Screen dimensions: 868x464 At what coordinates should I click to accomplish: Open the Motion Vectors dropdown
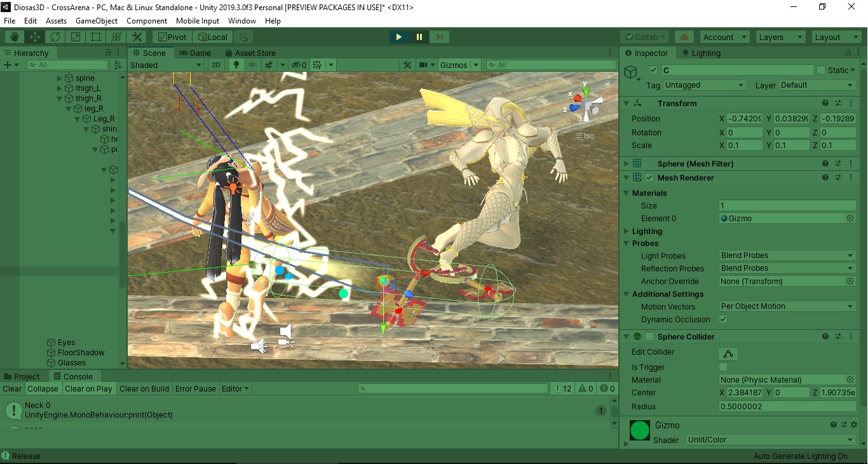click(787, 306)
